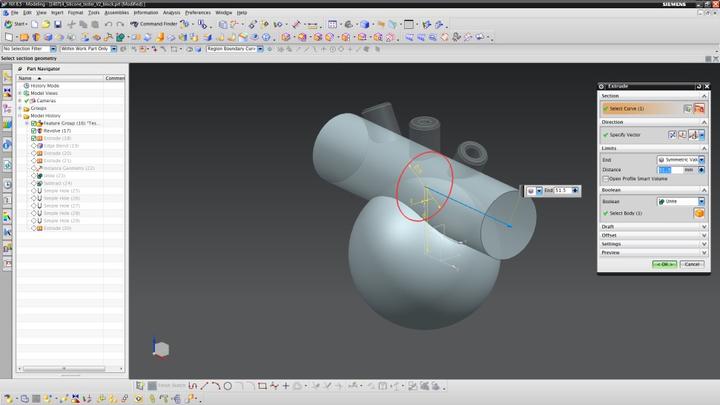Open the Edit menu
720x405 pixels.
tap(28, 12)
